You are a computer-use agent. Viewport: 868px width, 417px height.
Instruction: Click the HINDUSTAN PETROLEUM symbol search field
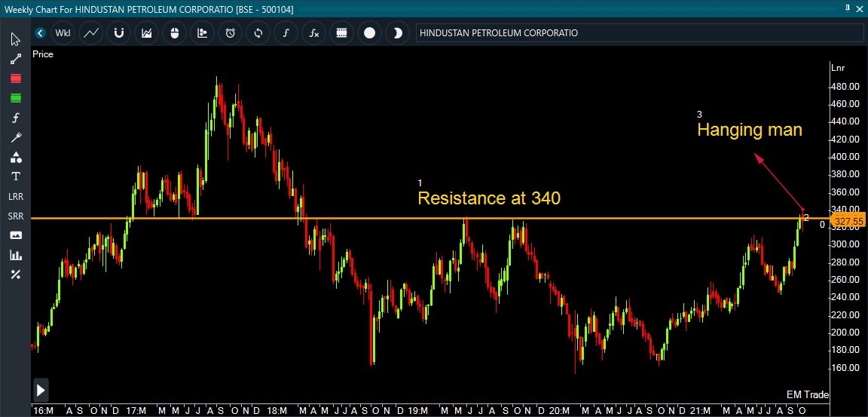pos(638,33)
